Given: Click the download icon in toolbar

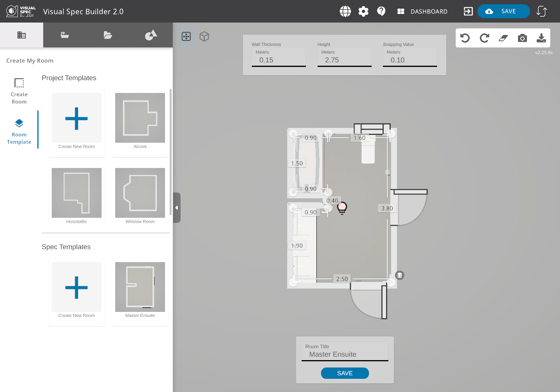Looking at the screenshot, I should click(x=541, y=38).
